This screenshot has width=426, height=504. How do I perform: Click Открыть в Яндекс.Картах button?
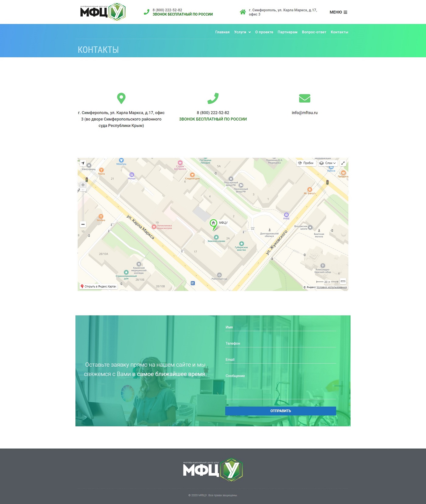99,286
